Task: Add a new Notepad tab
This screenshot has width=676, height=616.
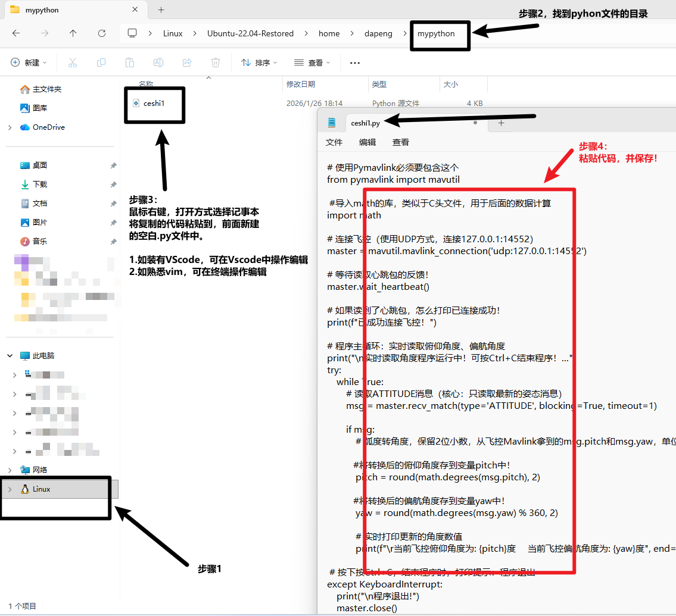Action: point(501,123)
